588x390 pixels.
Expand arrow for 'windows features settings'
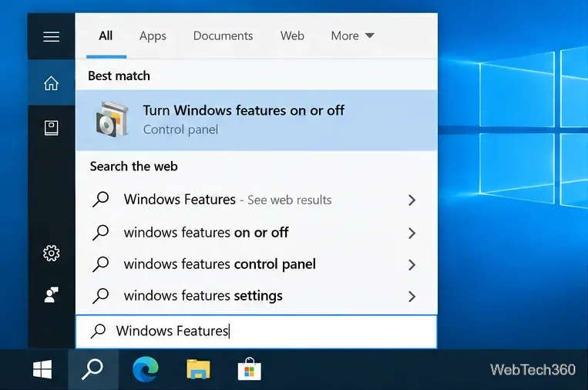(x=412, y=297)
